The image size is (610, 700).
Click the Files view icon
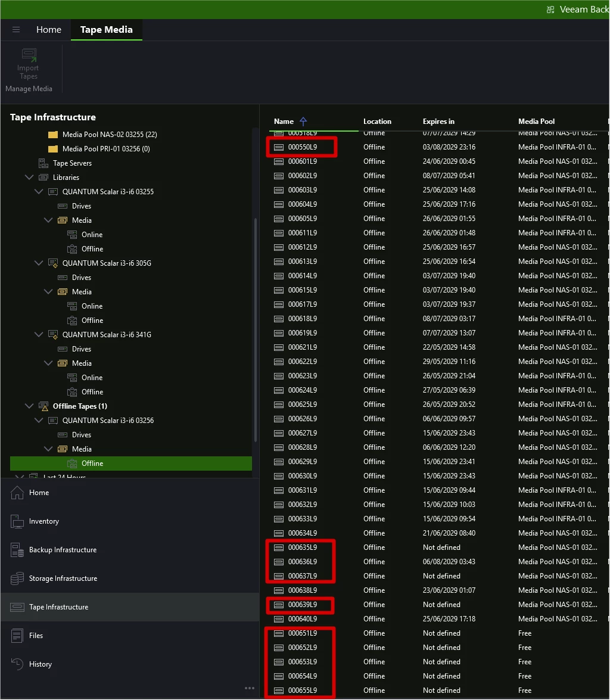click(17, 636)
